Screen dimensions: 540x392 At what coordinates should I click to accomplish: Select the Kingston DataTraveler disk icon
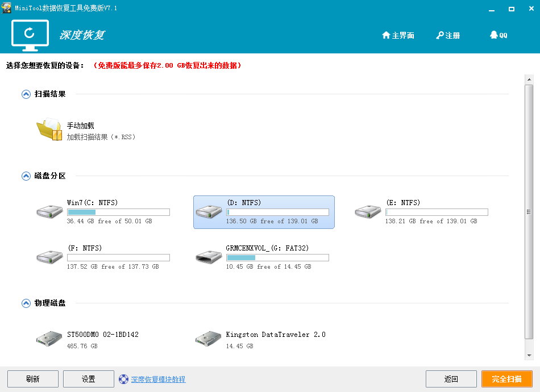[209, 339]
